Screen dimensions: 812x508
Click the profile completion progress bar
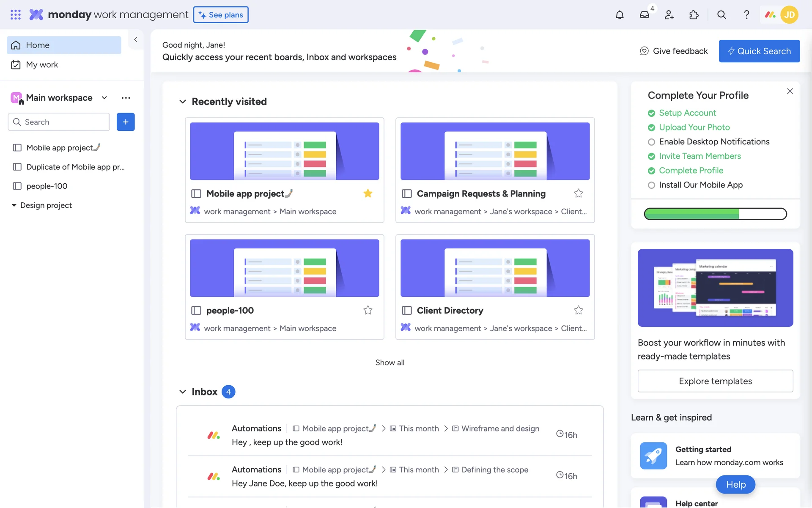pyautogui.click(x=715, y=214)
